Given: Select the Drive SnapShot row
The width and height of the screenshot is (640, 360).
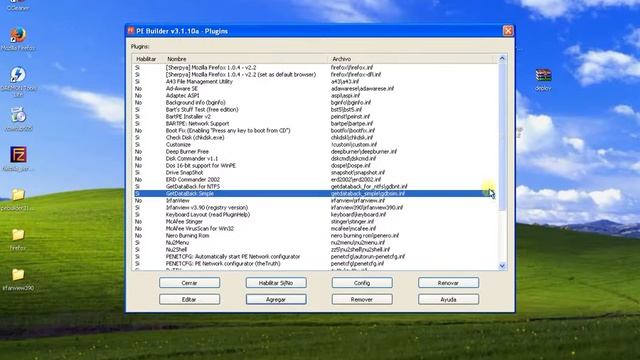Looking at the screenshot, I should [316, 172].
